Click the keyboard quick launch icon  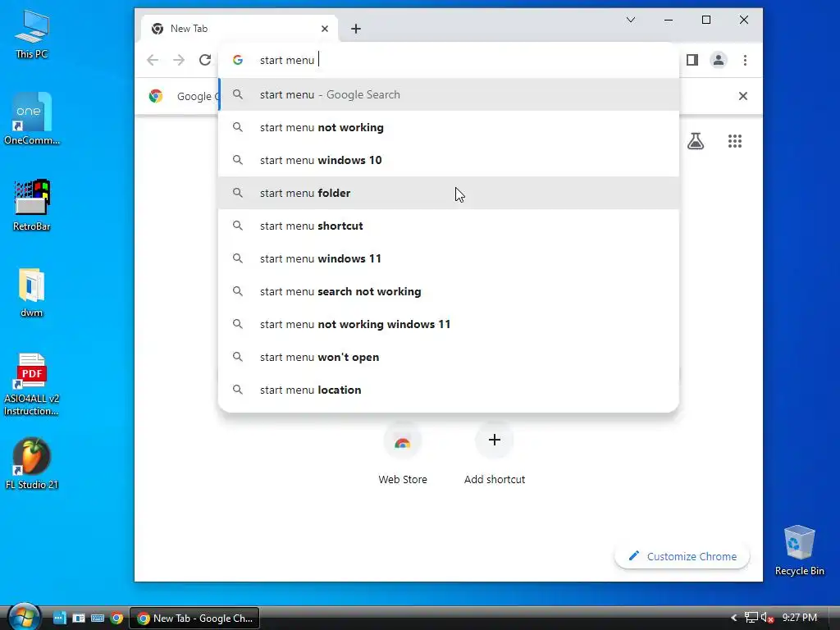[98, 619]
